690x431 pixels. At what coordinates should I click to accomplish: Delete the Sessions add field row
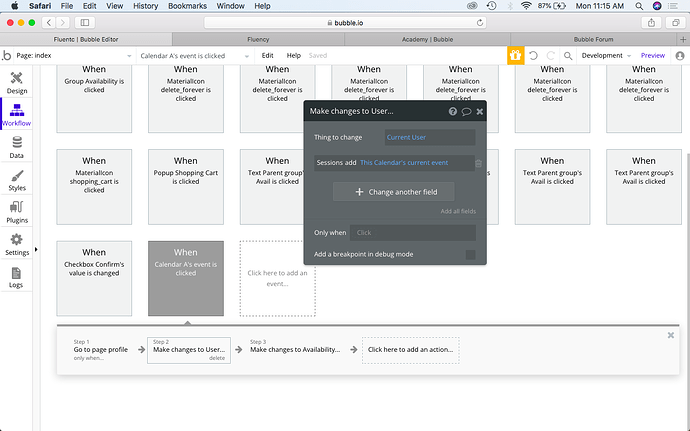coord(478,163)
